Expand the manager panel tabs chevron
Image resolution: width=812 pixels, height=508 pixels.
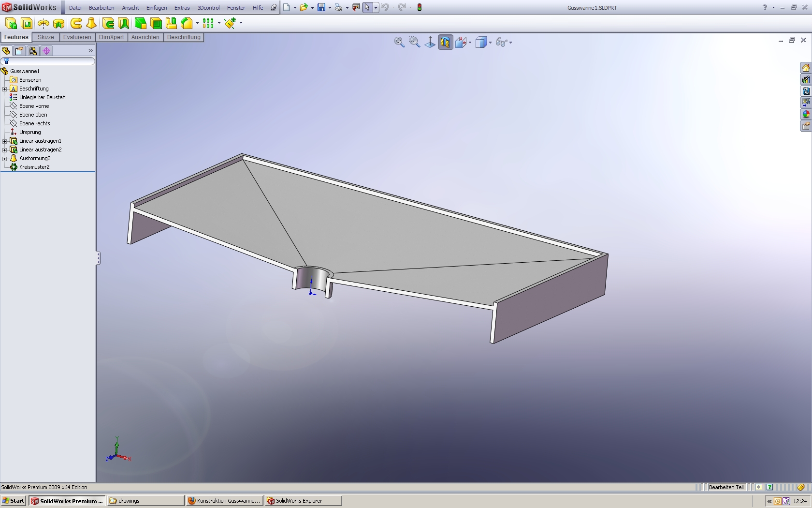[x=90, y=51]
